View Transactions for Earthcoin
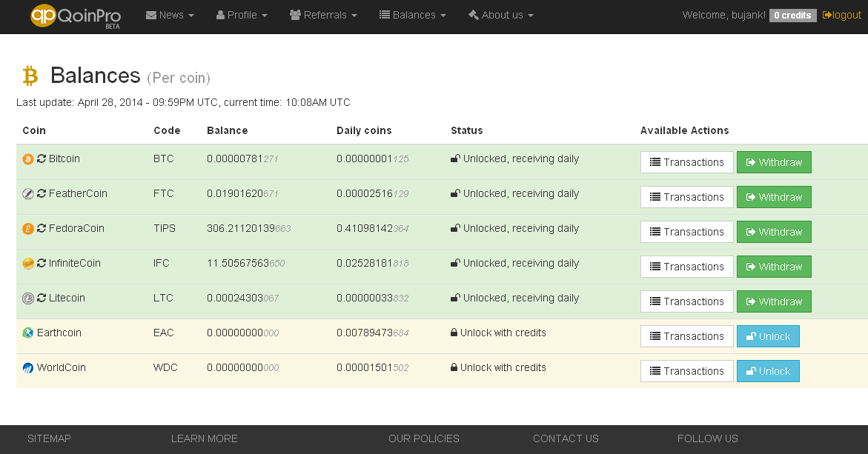The height and width of the screenshot is (454, 868). click(687, 337)
